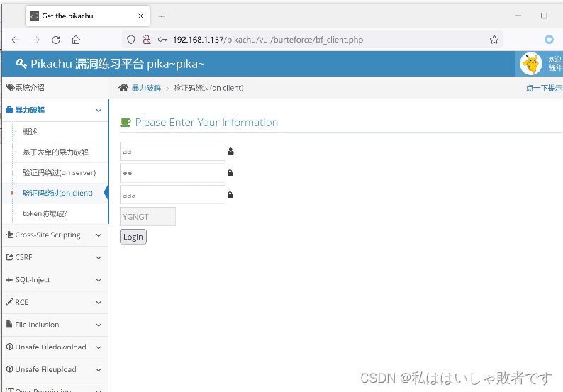Image resolution: width=563 pixels, height=392 pixels.
Task: Click the RCE pencil icon
Action: (10, 302)
